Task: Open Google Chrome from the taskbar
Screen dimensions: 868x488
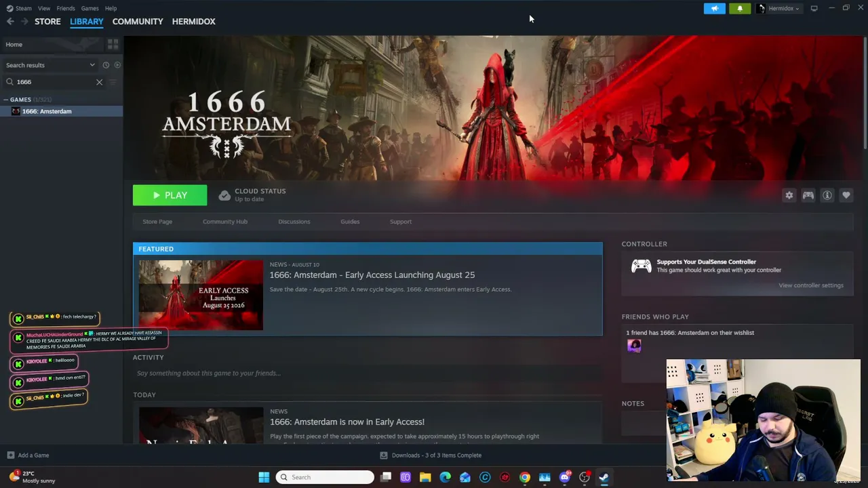Action: click(525, 477)
